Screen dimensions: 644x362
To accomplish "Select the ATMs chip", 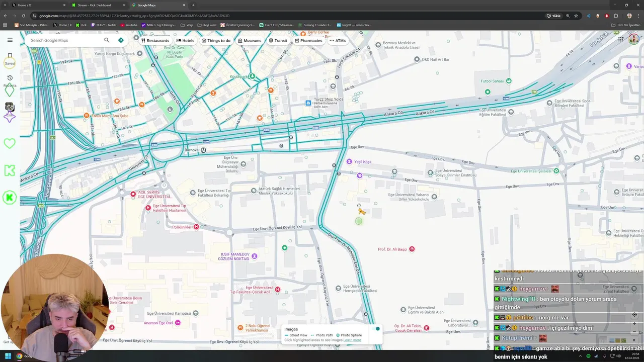I will 338,41.
